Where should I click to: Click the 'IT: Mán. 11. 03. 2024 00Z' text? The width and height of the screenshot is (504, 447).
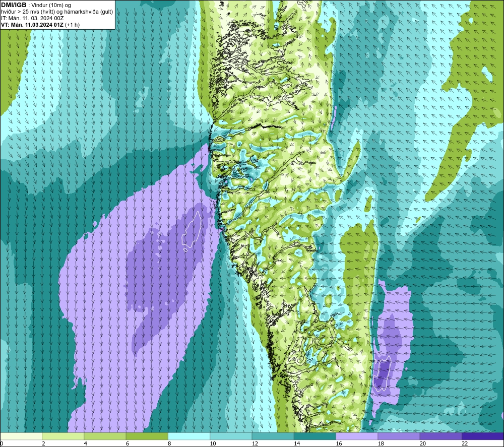(x=32, y=18)
